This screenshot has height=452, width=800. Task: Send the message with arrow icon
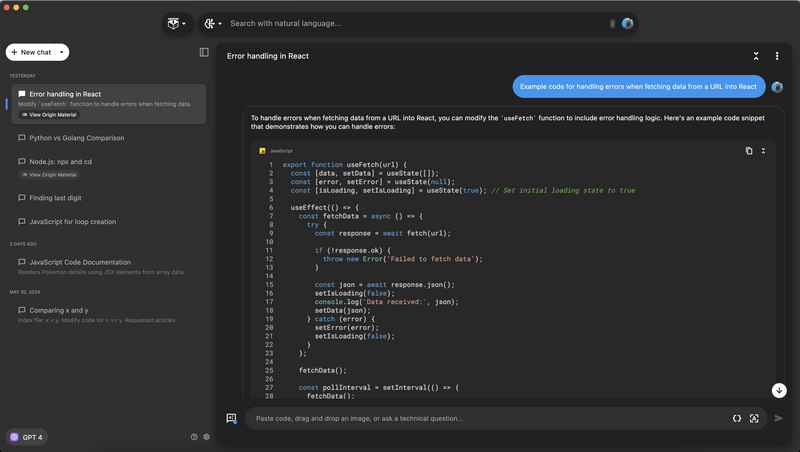tap(779, 418)
